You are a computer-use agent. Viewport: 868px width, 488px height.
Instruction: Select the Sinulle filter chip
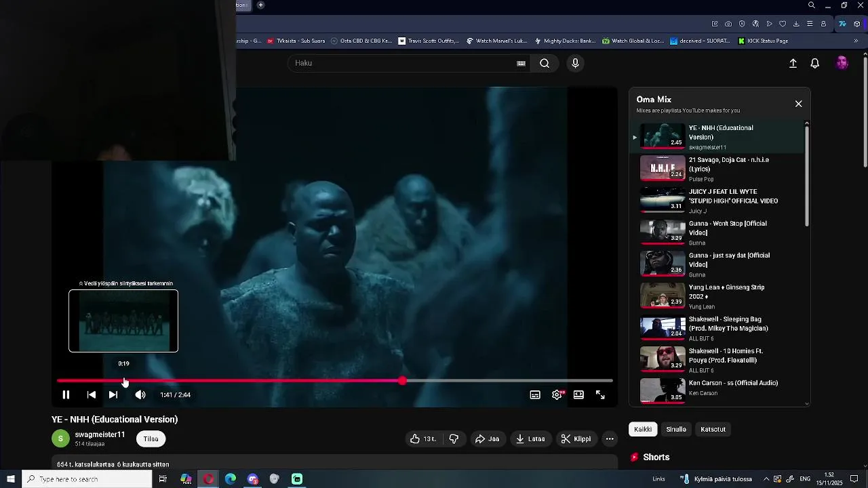[676, 429]
